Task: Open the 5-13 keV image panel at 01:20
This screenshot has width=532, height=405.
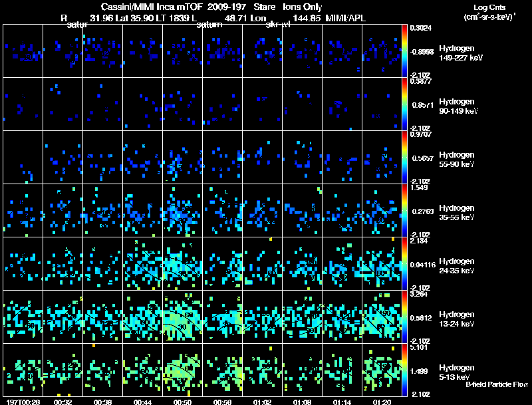Action: pos(382,370)
